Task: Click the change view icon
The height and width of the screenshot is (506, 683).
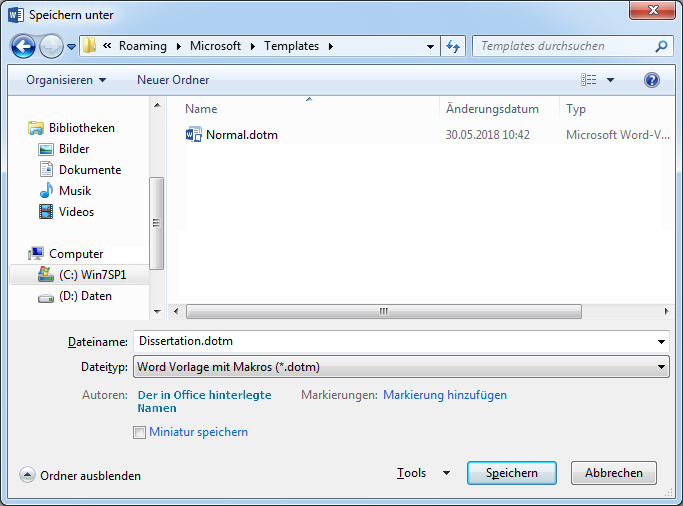Action: 589,80
